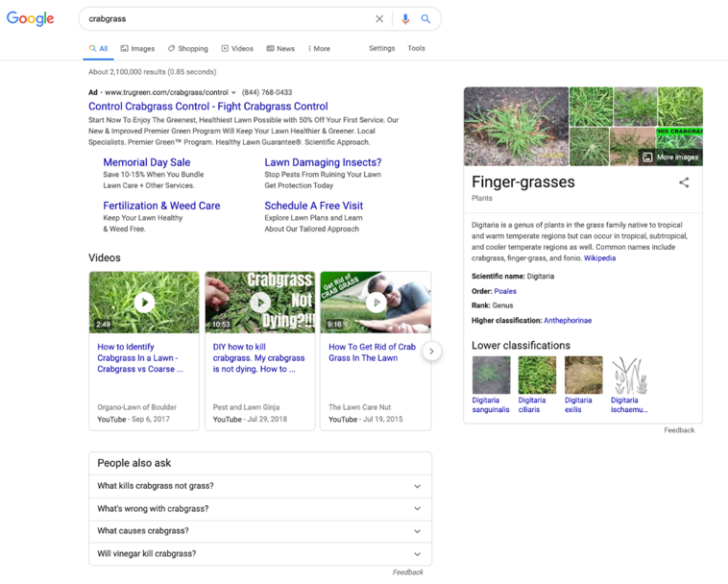Click the Google logo
This screenshot has width=728, height=584.
pyautogui.click(x=30, y=18)
